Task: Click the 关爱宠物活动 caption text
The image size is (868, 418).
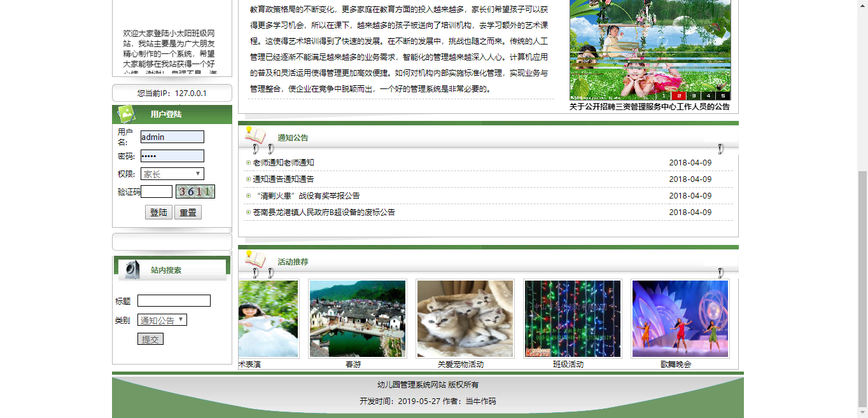Action: tap(461, 365)
